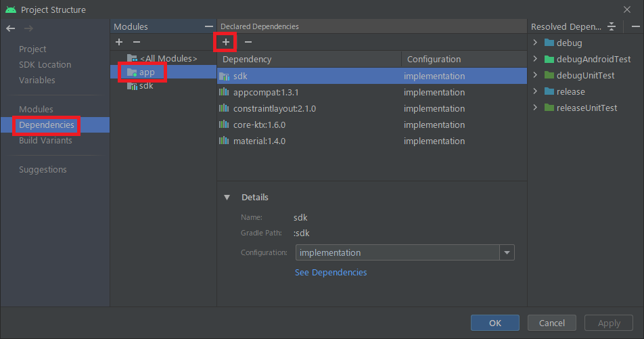
Task: Confirm with the OK button
Action: point(495,323)
